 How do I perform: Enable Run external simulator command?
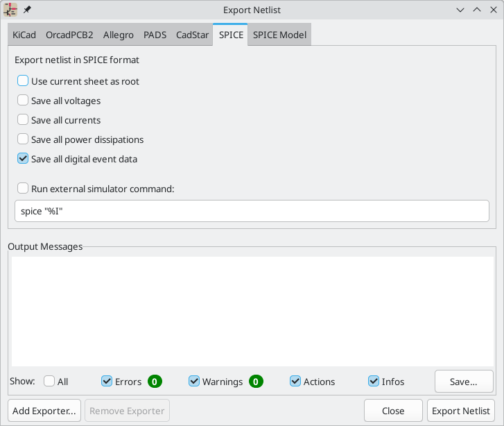(23, 188)
